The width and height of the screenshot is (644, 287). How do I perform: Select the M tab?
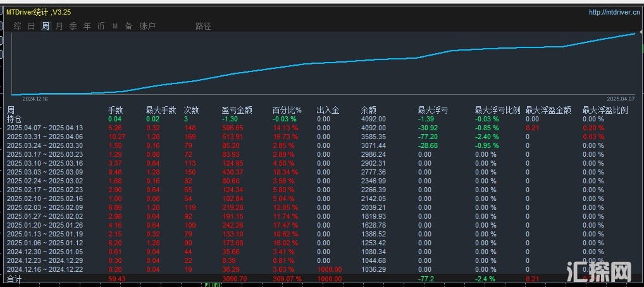click(x=115, y=27)
